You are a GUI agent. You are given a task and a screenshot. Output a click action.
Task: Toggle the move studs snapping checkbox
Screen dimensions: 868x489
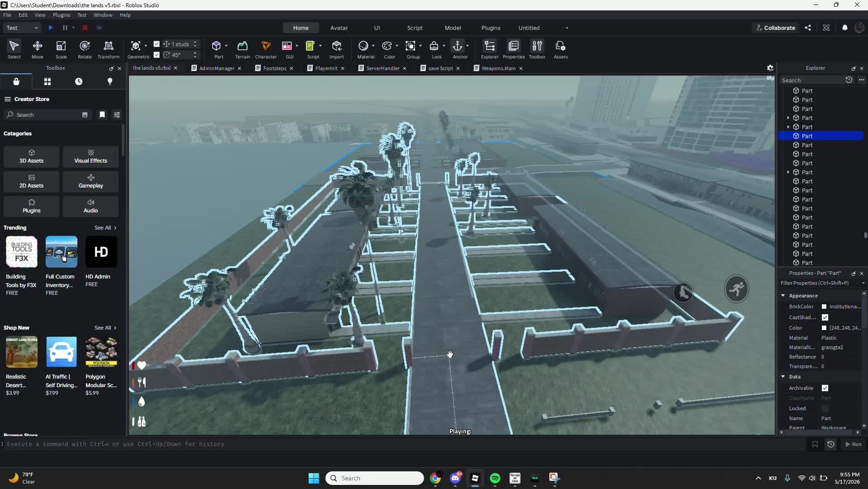tap(157, 44)
